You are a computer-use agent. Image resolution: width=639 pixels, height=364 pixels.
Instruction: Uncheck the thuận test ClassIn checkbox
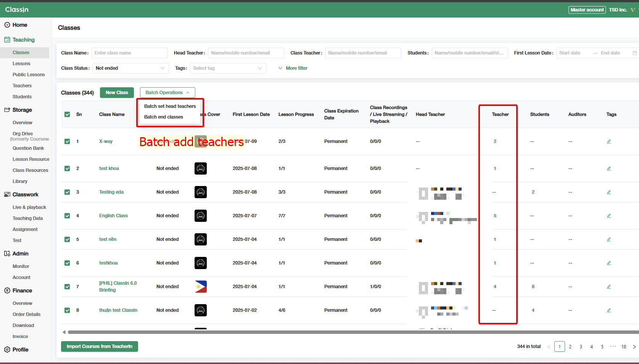click(67, 310)
